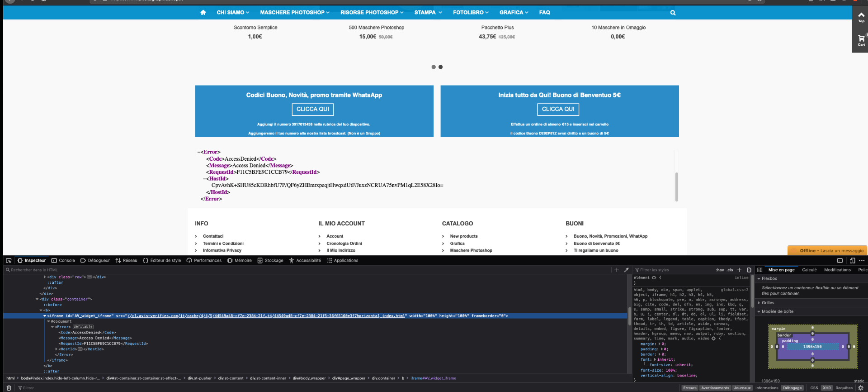Open the MASCHERE PHOTOSHOP dropdown menu
This screenshot has width=868, height=392.
point(294,13)
